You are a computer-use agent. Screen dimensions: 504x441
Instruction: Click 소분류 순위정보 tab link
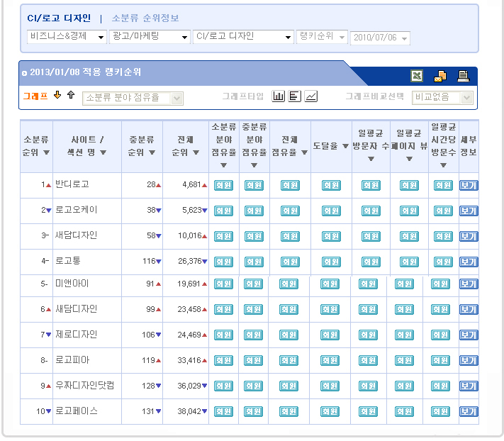coord(145,18)
